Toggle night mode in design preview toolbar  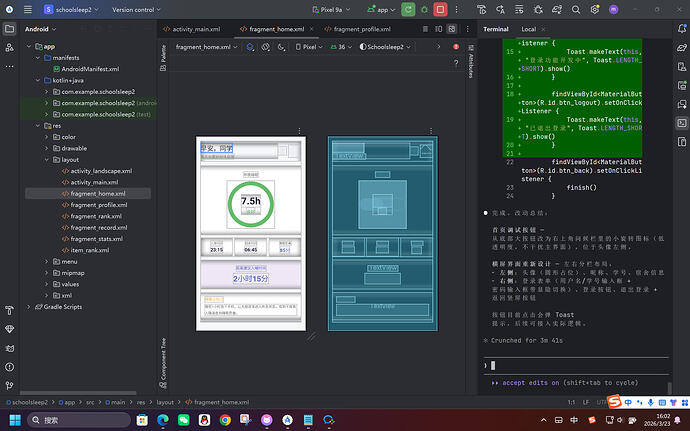click(x=281, y=47)
